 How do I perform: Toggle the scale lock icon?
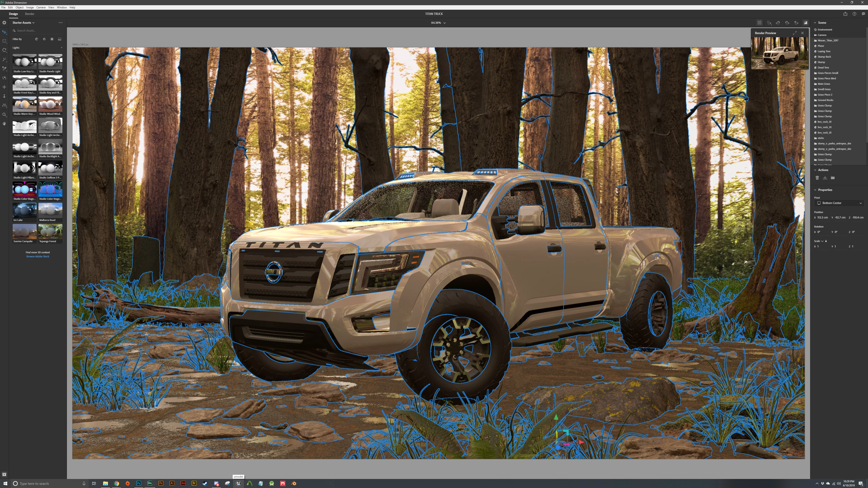[826, 241]
